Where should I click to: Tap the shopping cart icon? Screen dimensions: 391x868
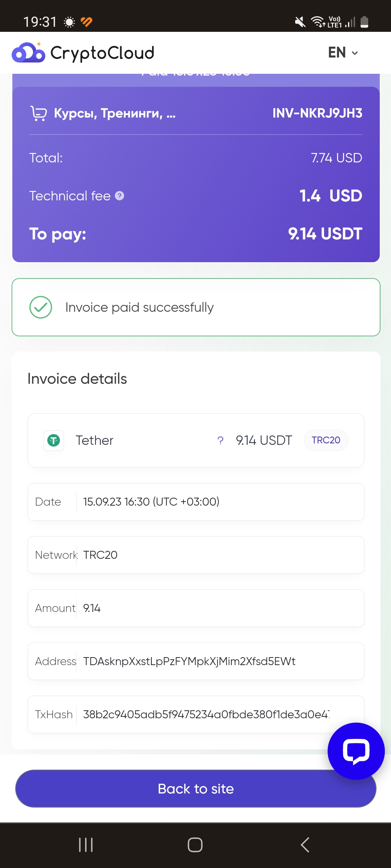pyautogui.click(x=39, y=113)
